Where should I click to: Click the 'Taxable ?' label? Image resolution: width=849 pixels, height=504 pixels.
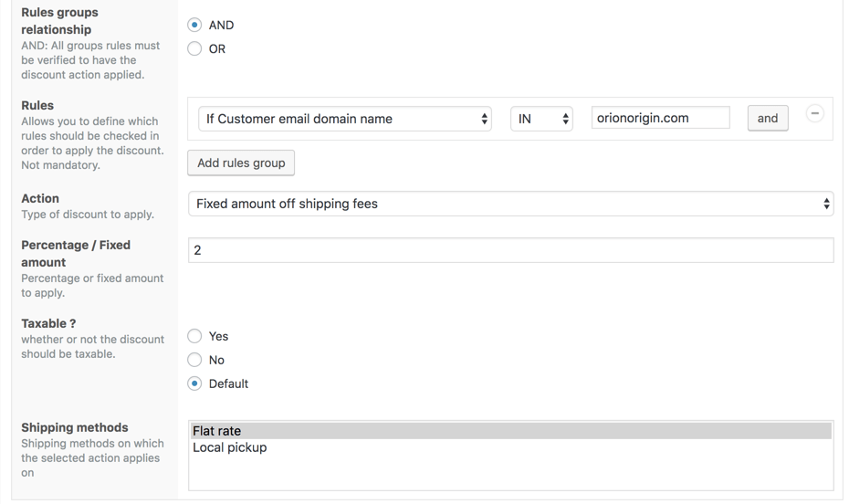[48, 323]
